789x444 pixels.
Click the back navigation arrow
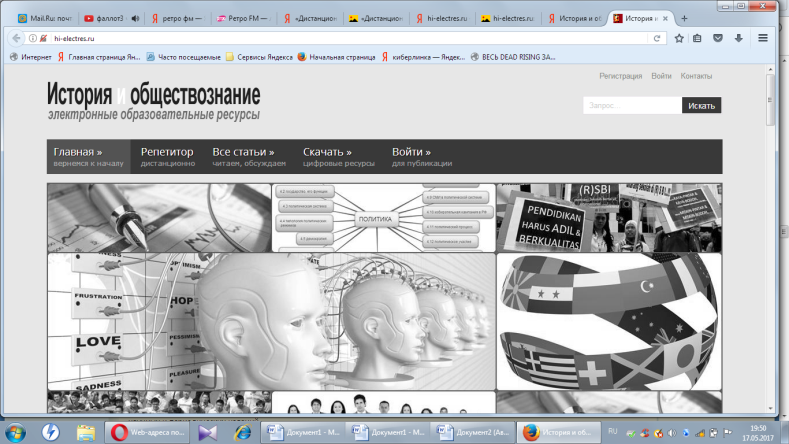16,38
